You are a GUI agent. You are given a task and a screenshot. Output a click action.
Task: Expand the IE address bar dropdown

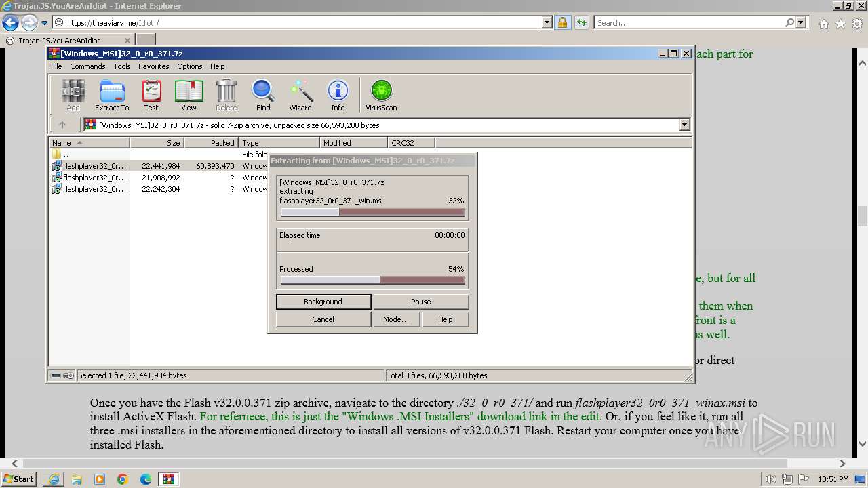point(547,22)
